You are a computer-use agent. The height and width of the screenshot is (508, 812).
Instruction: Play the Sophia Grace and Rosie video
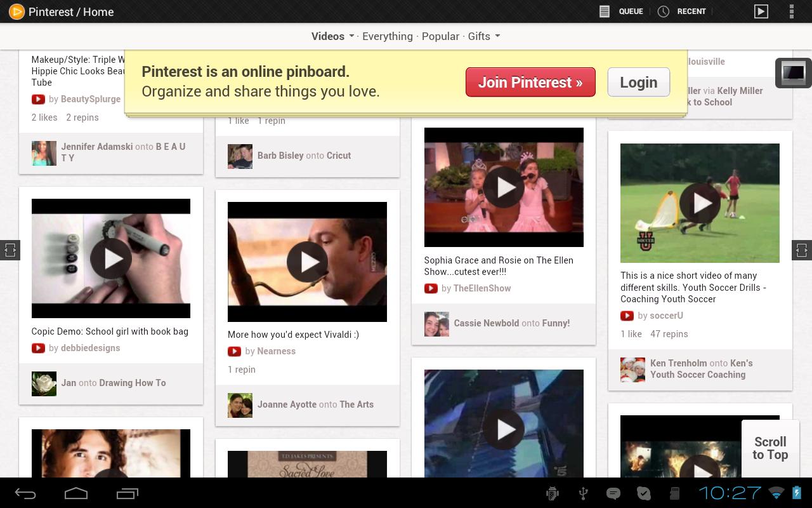[504, 187]
